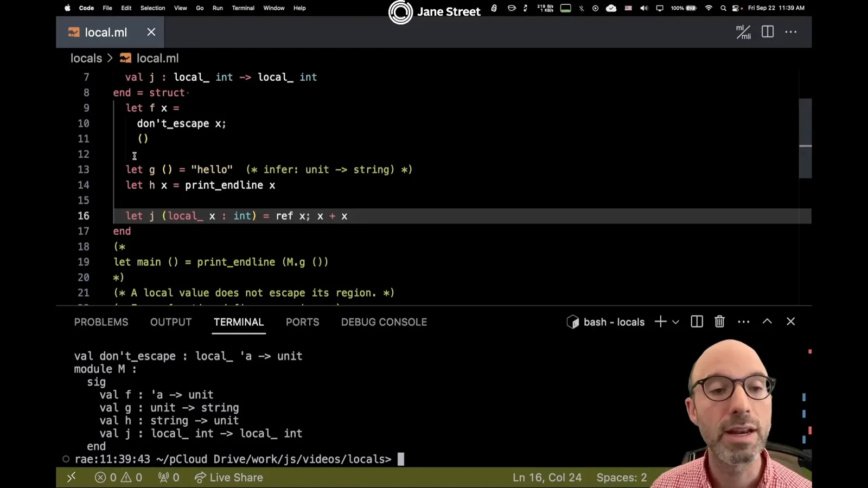Open Spotlight search in menu bar
Screen dimensions: 868x488
723,8
